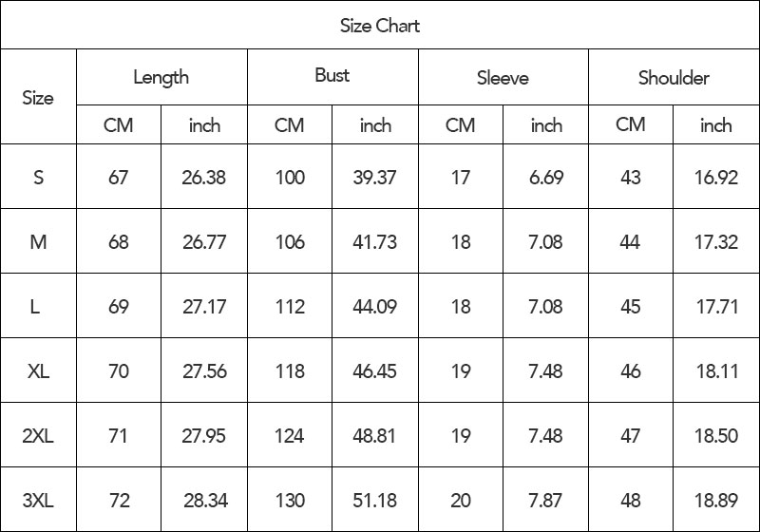This screenshot has width=760, height=532.
Task: Click the XL size row label
Action: (38, 370)
